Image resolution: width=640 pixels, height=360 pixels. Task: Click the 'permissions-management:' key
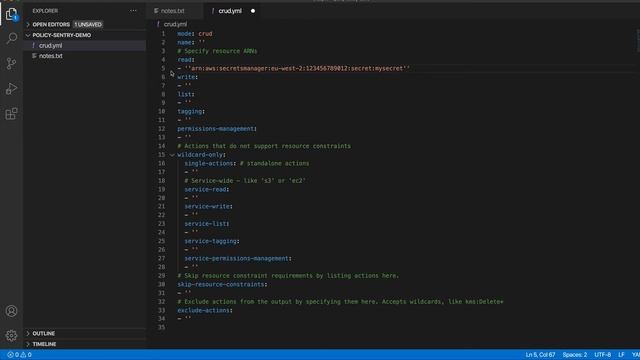click(217, 129)
